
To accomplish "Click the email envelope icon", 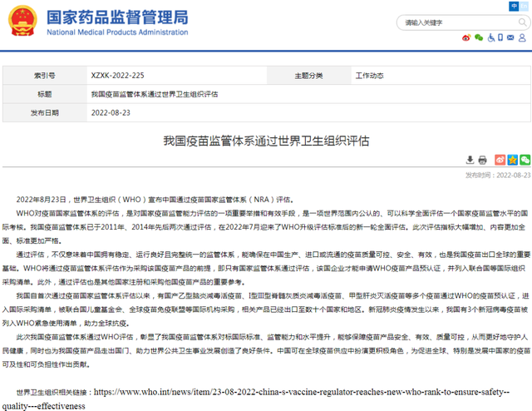I will click(x=510, y=37).
